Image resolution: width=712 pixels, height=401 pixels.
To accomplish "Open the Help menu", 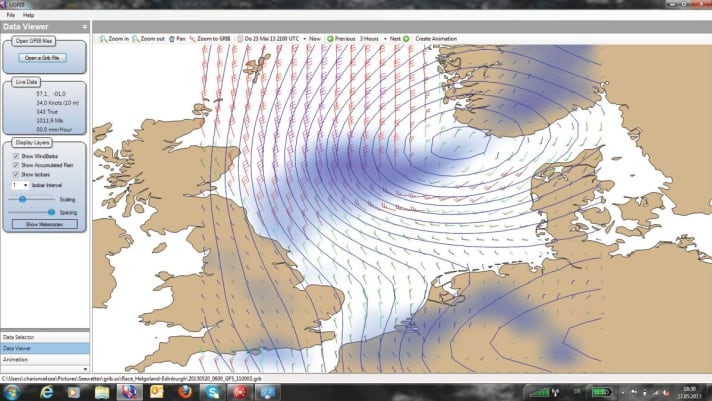I will (29, 15).
